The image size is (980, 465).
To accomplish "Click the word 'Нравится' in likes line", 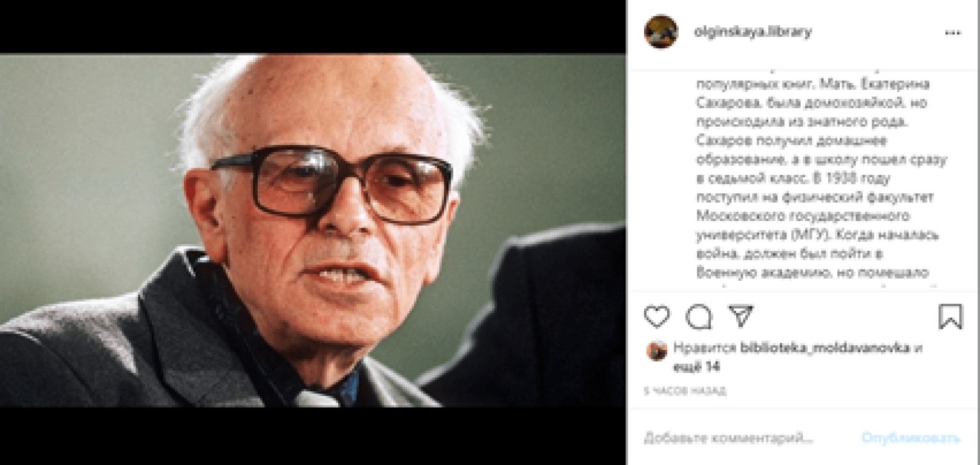I will 705,348.
